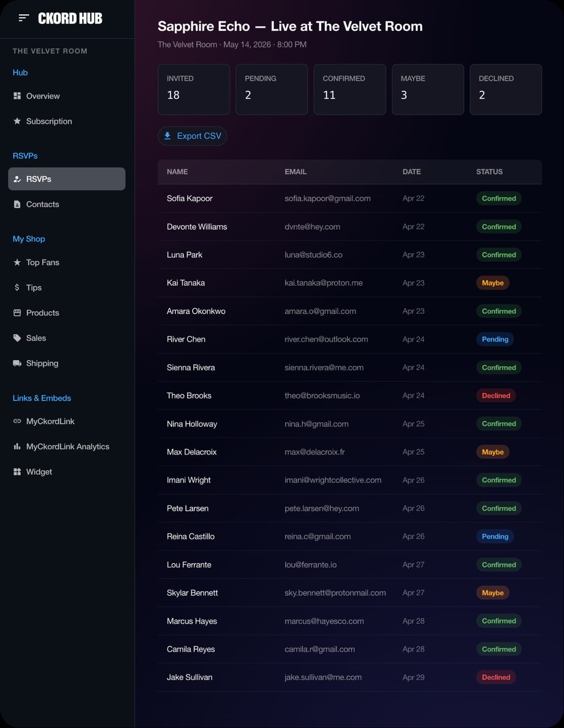
Task: Click the email camila.r@gmail.com
Action: 320,649
